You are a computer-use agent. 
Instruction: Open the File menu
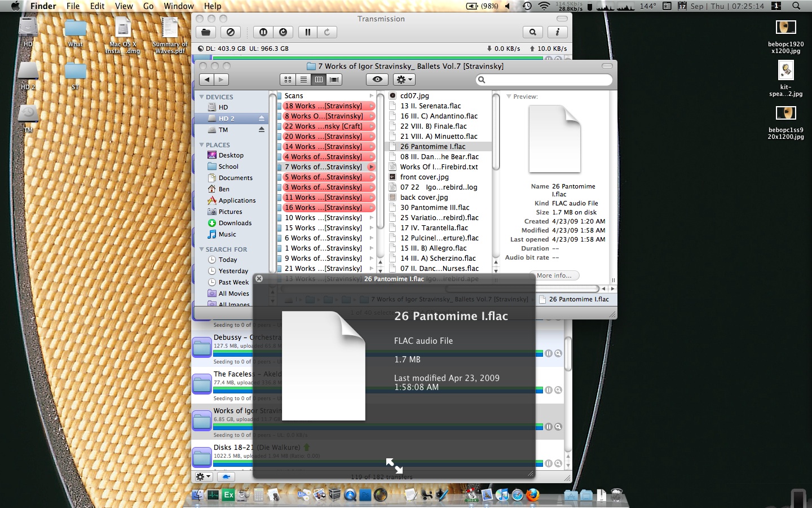click(73, 6)
